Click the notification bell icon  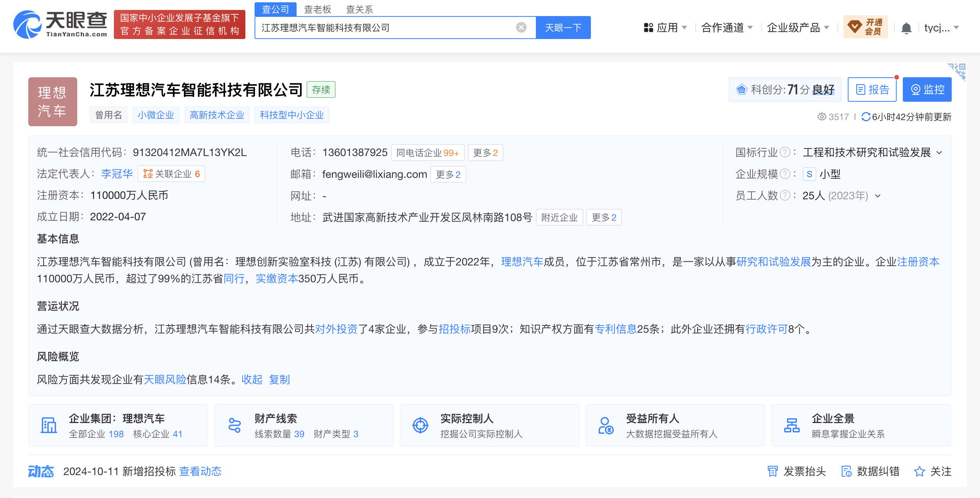906,28
